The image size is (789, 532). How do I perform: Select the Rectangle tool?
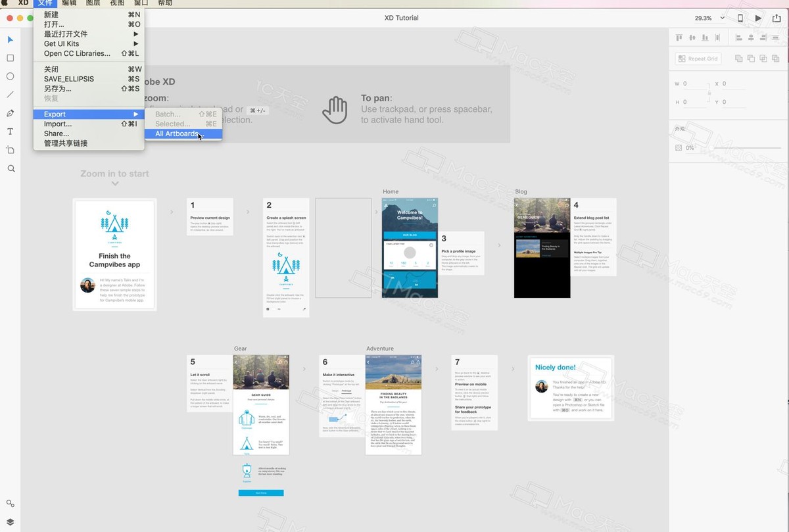(x=11, y=58)
